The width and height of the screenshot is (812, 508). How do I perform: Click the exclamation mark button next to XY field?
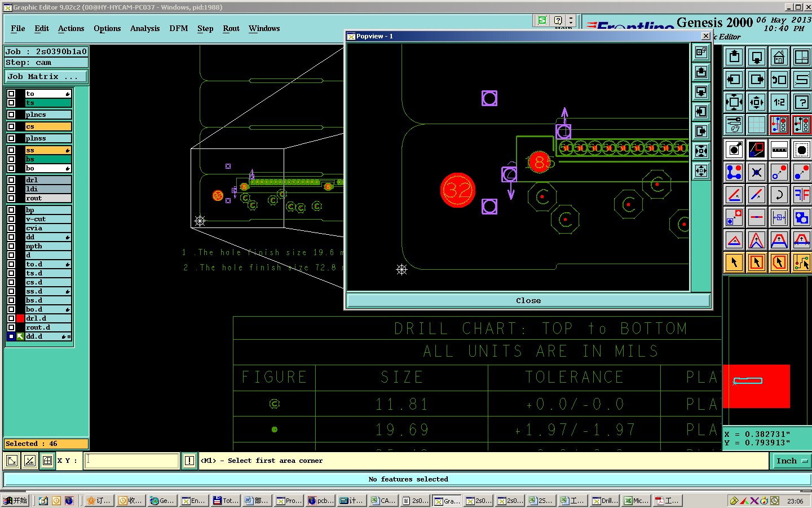pos(189,461)
